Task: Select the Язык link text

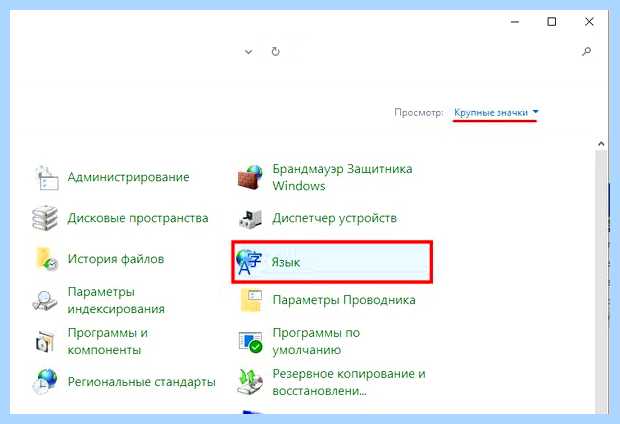Action: [286, 262]
